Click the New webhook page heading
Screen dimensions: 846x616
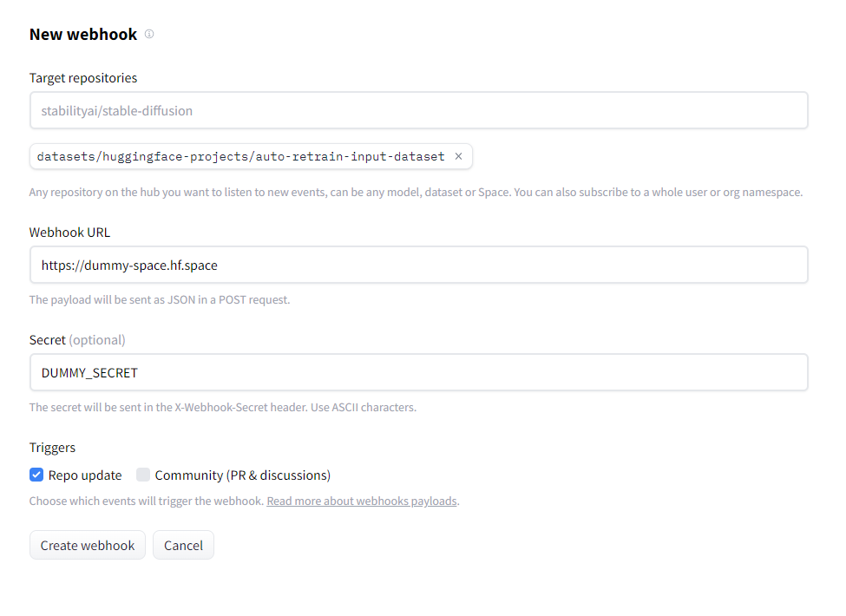[82, 35]
